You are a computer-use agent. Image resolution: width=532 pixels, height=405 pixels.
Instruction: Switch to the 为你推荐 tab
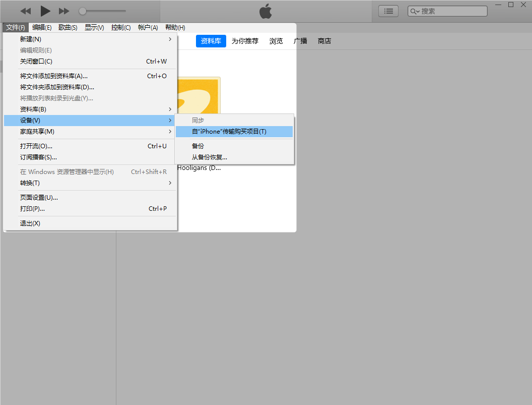[x=245, y=41]
